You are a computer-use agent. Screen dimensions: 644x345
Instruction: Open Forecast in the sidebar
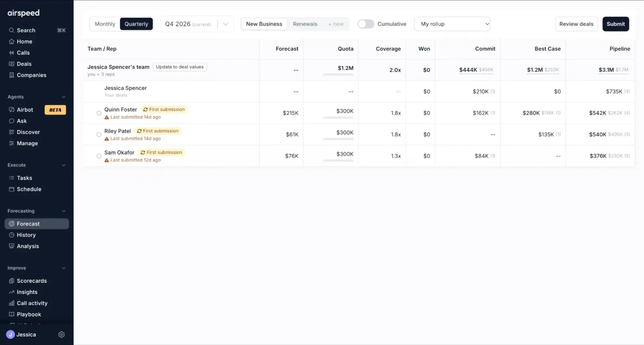point(37,224)
